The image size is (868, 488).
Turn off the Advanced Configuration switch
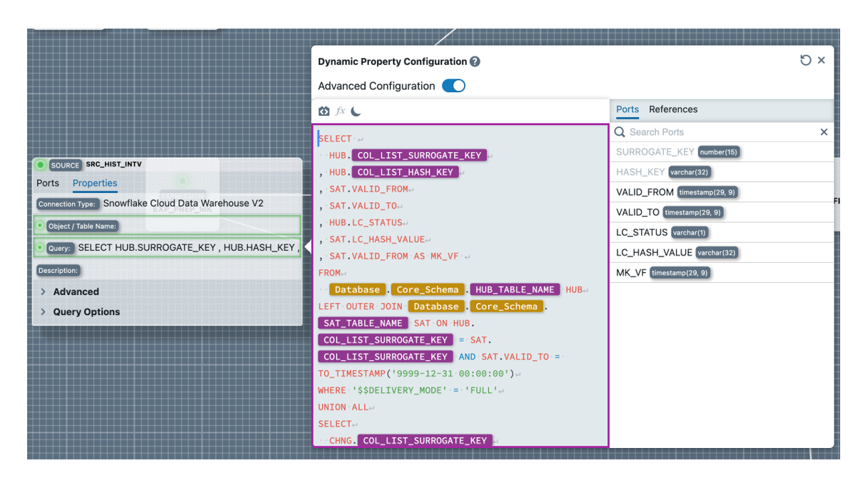coord(453,86)
